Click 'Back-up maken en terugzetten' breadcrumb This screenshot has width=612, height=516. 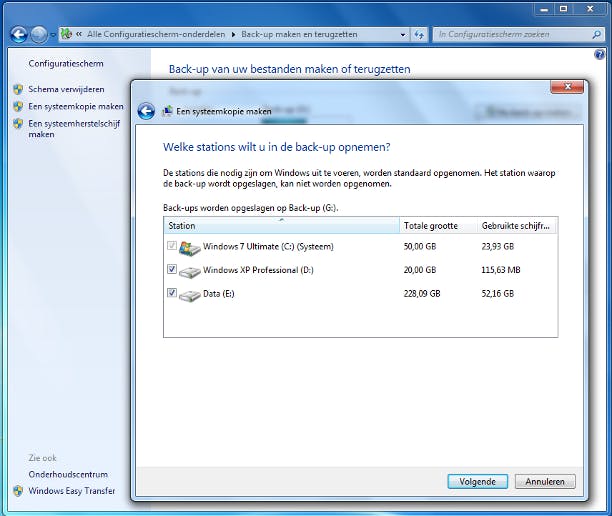pos(299,34)
